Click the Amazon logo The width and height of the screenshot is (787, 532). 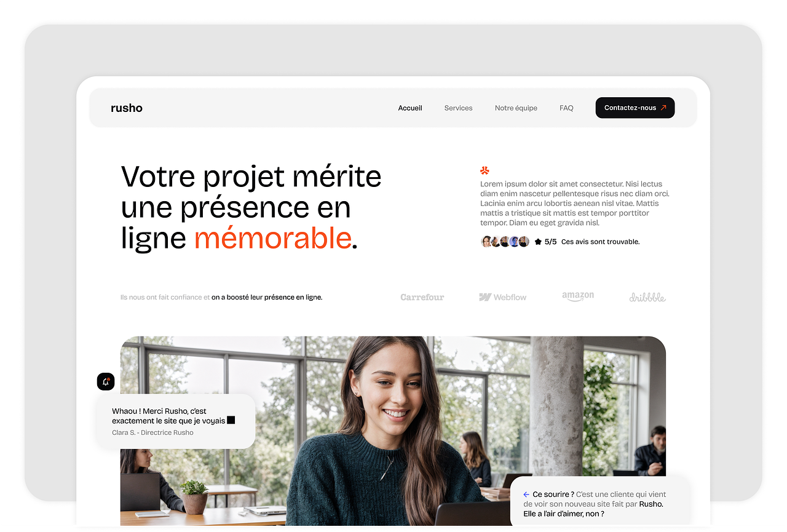[x=578, y=296]
